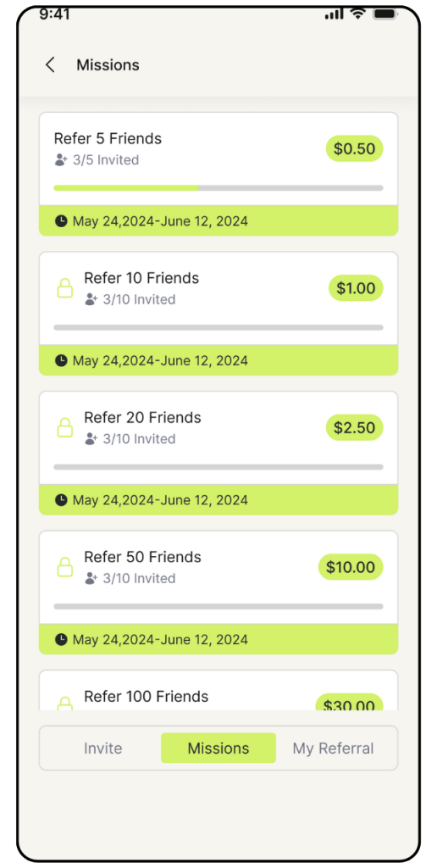Screen dimensions: 437x868
Task: Click the clock icon in Refer 50 Friends date bar
Action: tap(61, 640)
